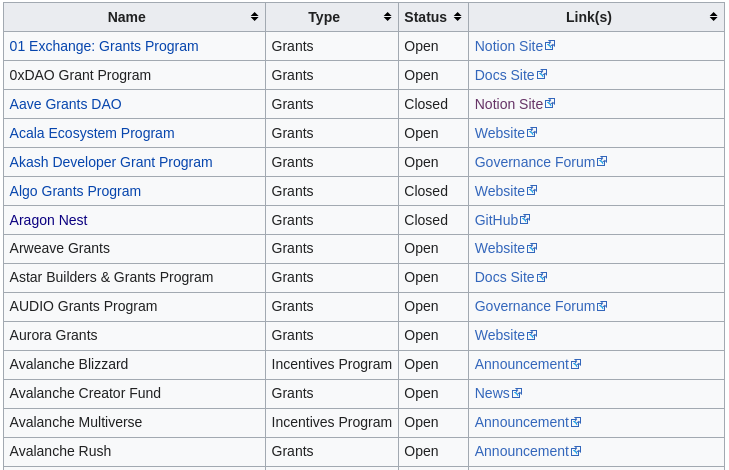Open Aave Grants DAO page
This screenshot has width=729, height=470.
click(66, 104)
